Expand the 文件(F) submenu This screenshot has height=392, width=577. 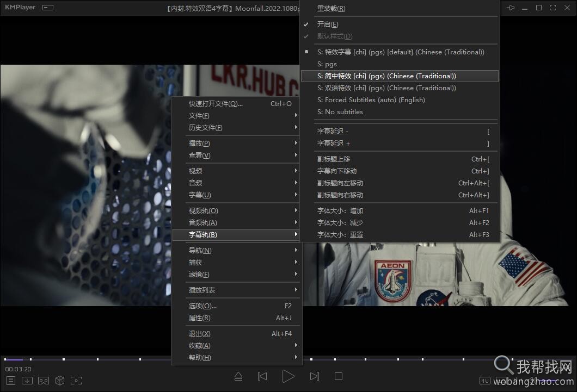[237, 116]
